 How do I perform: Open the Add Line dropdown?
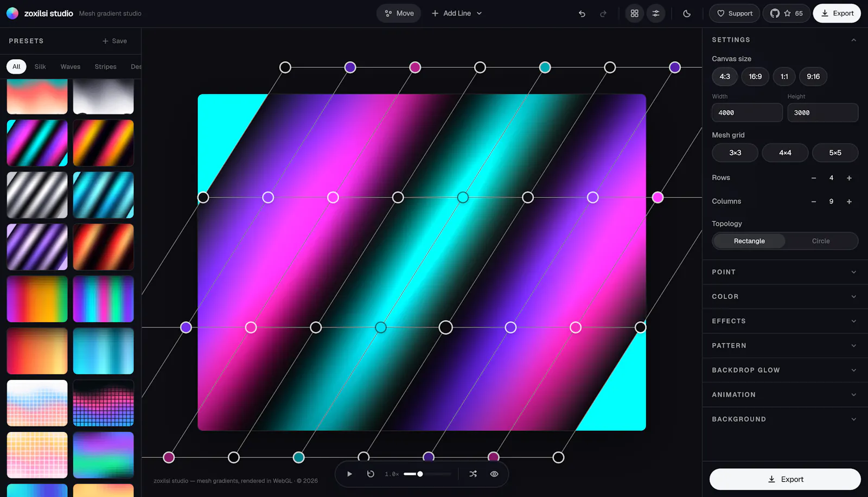point(457,14)
